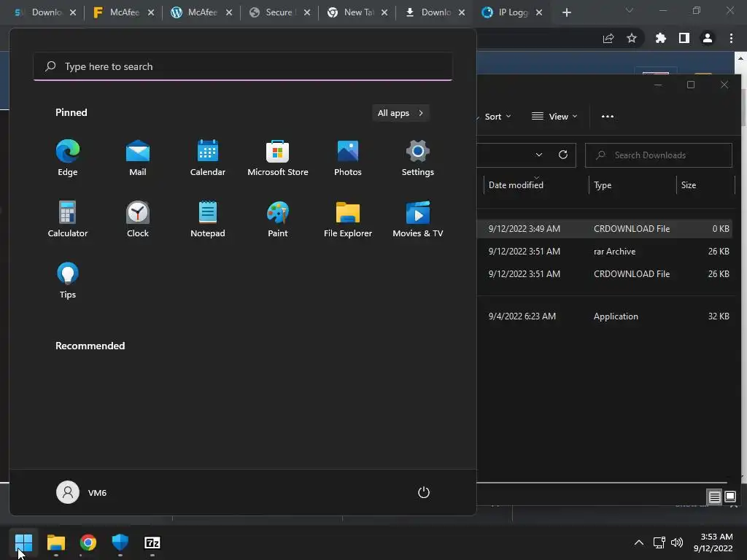This screenshot has width=747, height=560.
Task: Switch File Explorer to large icons view
Action: point(730,497)
